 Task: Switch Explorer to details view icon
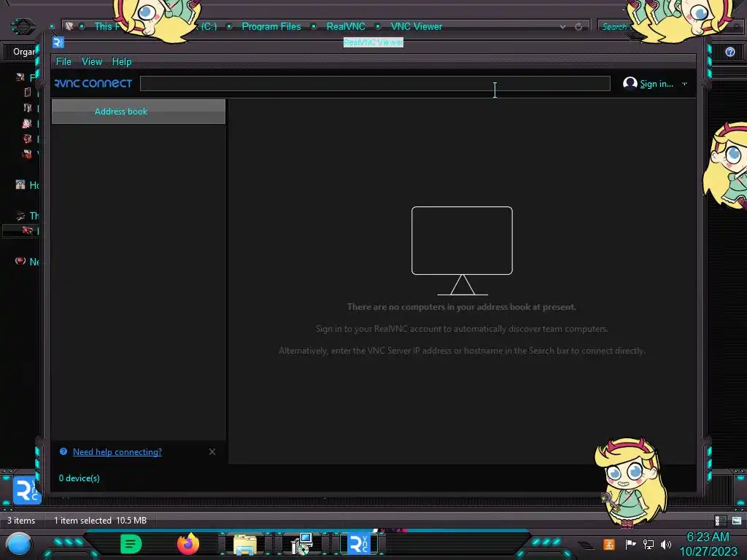(720, 521)
